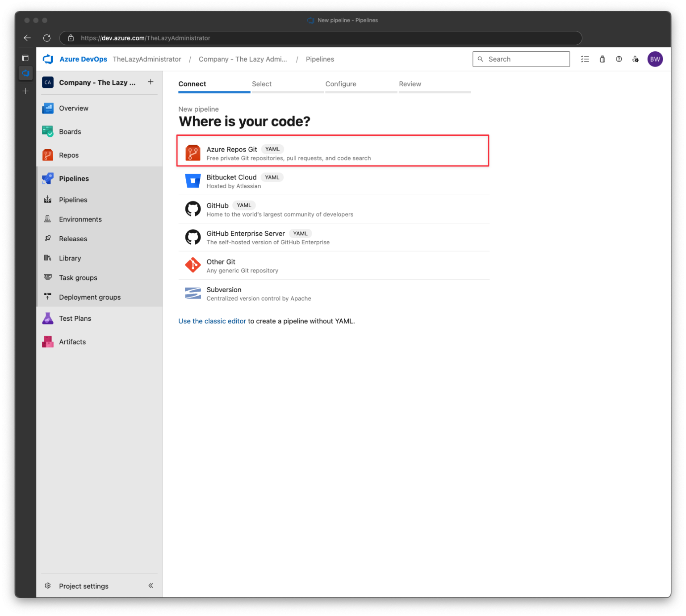This screenshot has width=686, height=616.
Task: Click 'Company - The Lazy ...' project title
Action: click(x=97, y=83)
